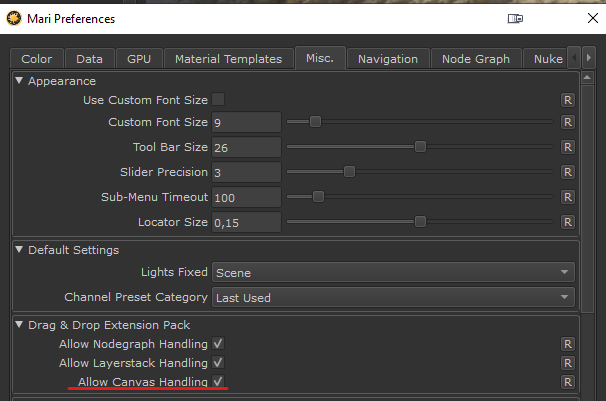Click the Sub-Menu Timeout value field

point(245,197)
